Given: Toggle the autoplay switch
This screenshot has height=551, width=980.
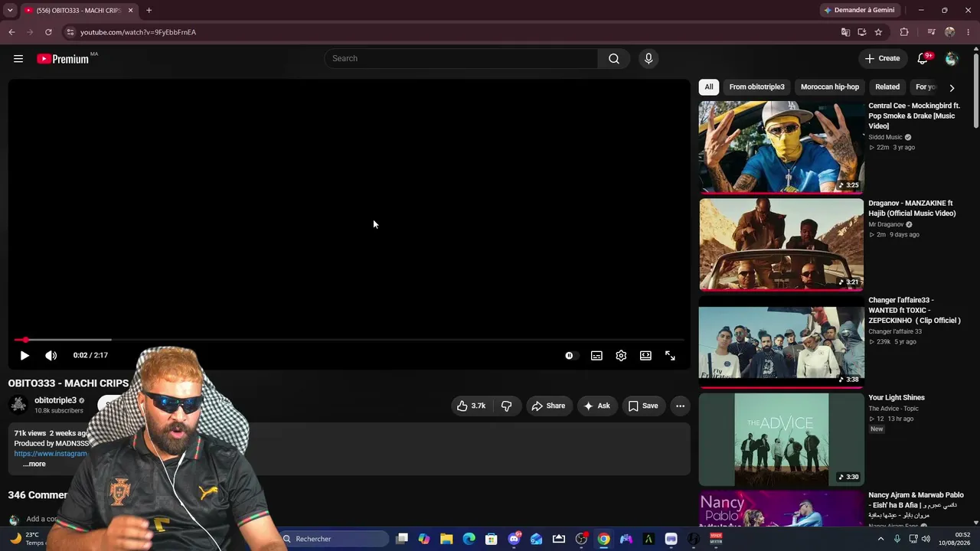Looking at the screenshot, I should point(570,356).
